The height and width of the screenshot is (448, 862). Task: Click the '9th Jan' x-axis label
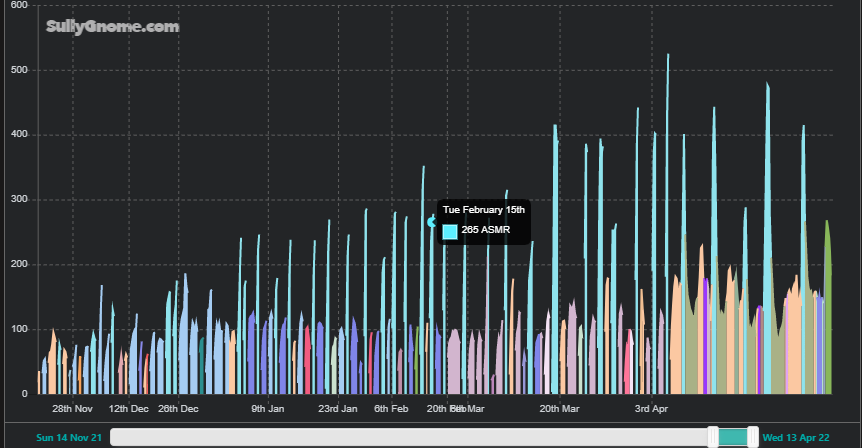click(268, 409)
